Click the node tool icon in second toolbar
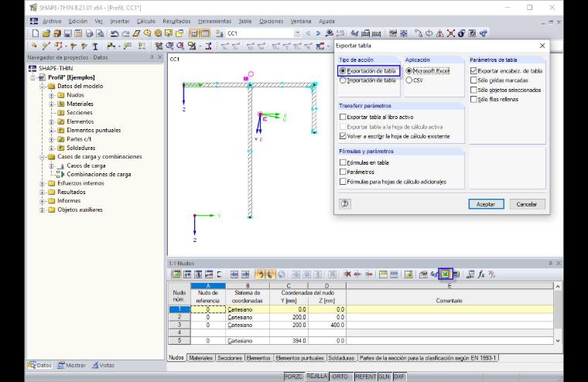This screenshot has width=588, height=382. [34, 46]
